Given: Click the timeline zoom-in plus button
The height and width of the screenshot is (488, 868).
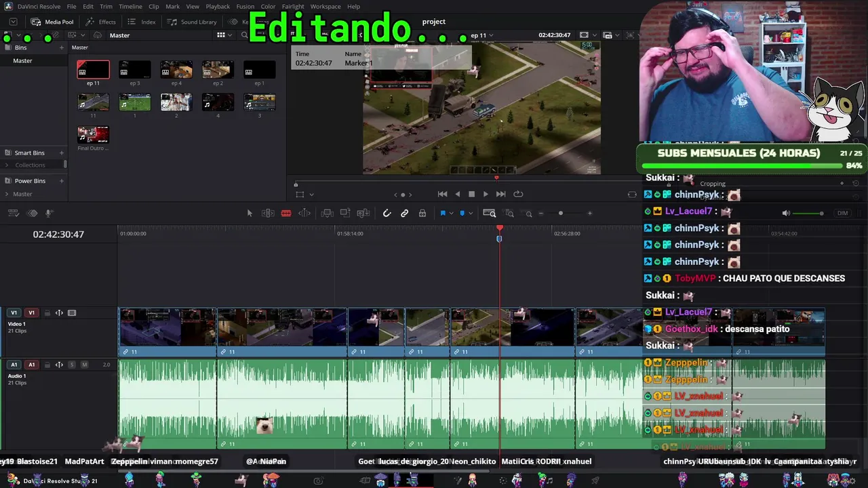Looking at the screenshot, I should point(589,213).
